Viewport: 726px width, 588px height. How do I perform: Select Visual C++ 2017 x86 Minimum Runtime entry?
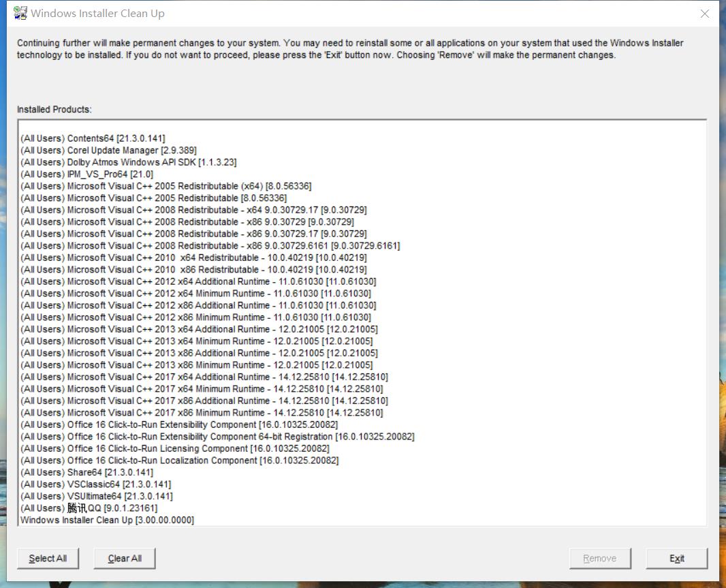202,413
